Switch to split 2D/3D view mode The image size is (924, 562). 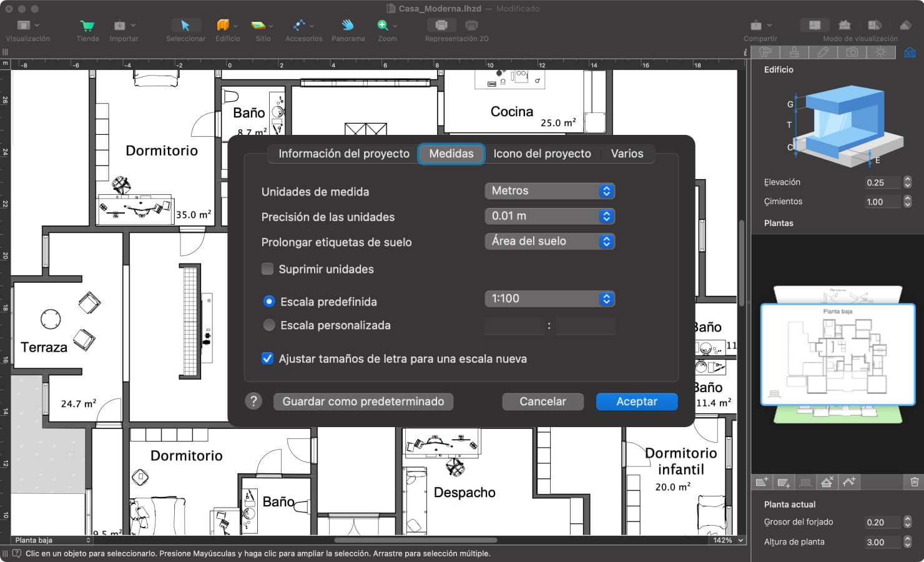(875, 26)
